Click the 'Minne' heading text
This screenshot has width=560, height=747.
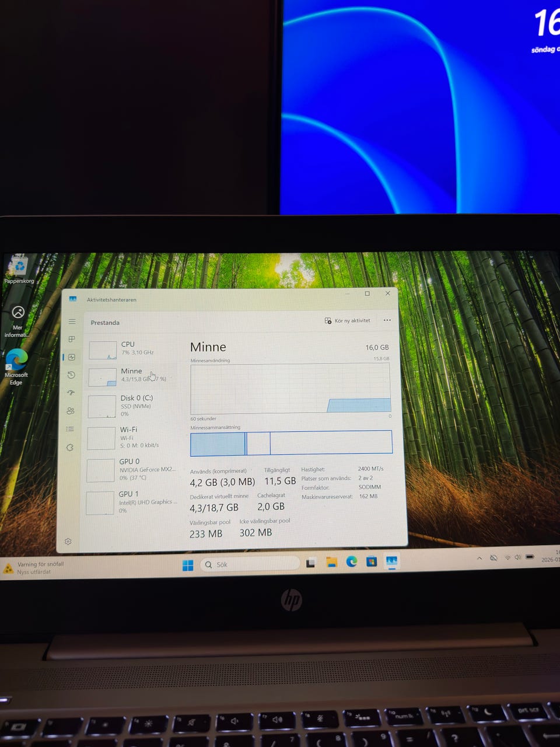(x=208, y=347)
